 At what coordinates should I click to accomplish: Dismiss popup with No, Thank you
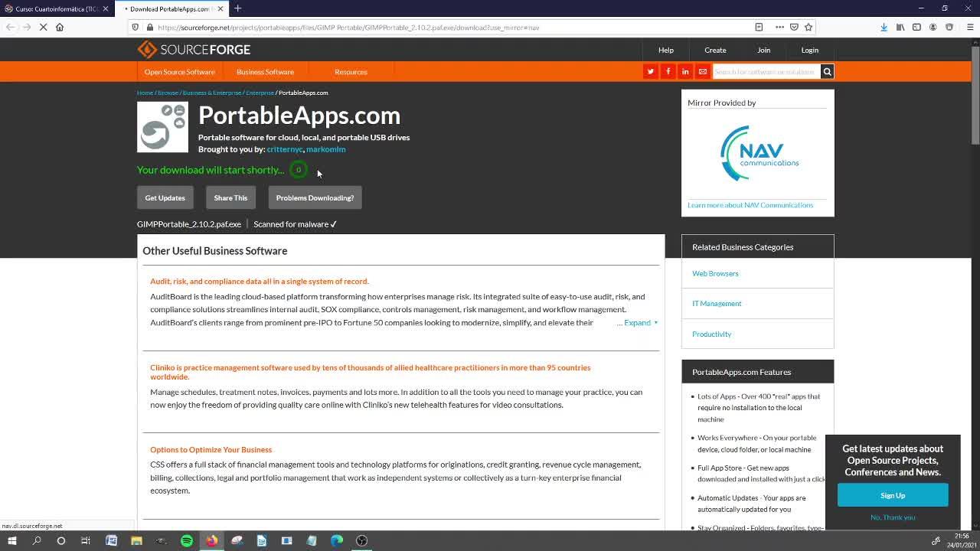click(893, 517)
